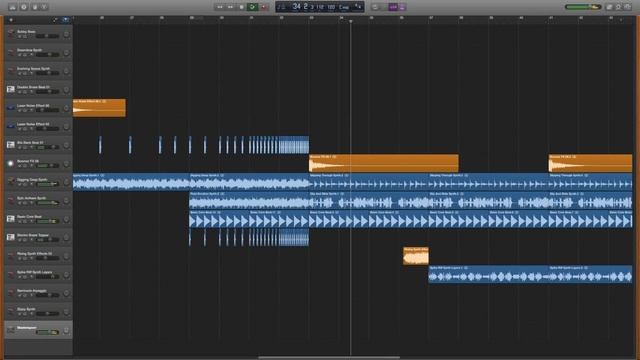This screenshot has height=360, width=640.
Task: Click the automation button in track header bar
Action: (x=56, y=20)
